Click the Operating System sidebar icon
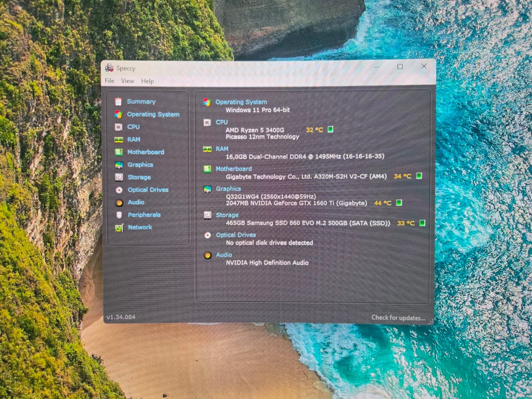 [x=118, y=114]
